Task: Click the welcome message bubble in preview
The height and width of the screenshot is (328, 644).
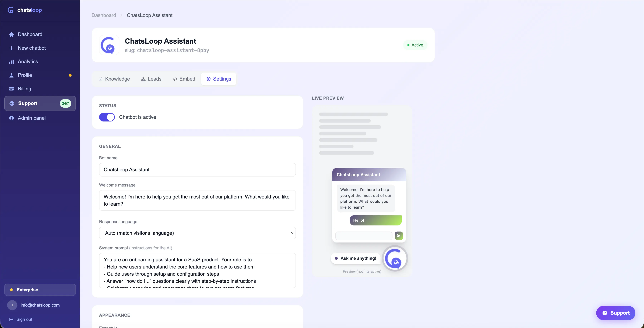Action: (x=366, y=198)
